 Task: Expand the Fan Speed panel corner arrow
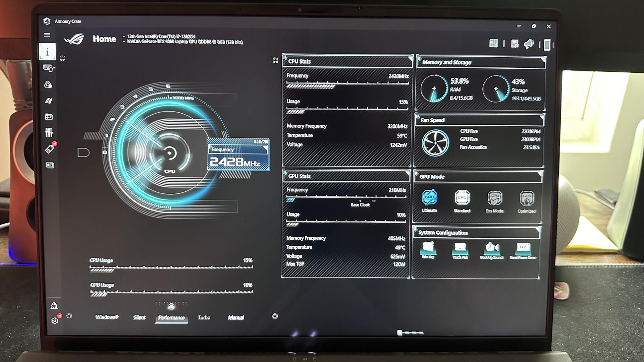tap(541, 118)
